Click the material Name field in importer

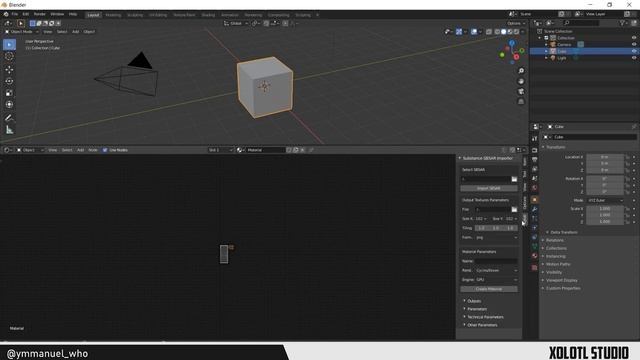pos(496,261)
